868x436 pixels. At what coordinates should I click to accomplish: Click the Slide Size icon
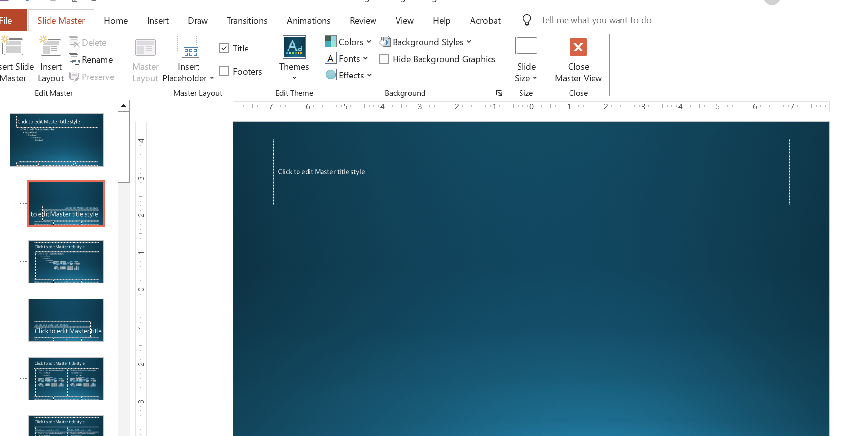point(526,46)
